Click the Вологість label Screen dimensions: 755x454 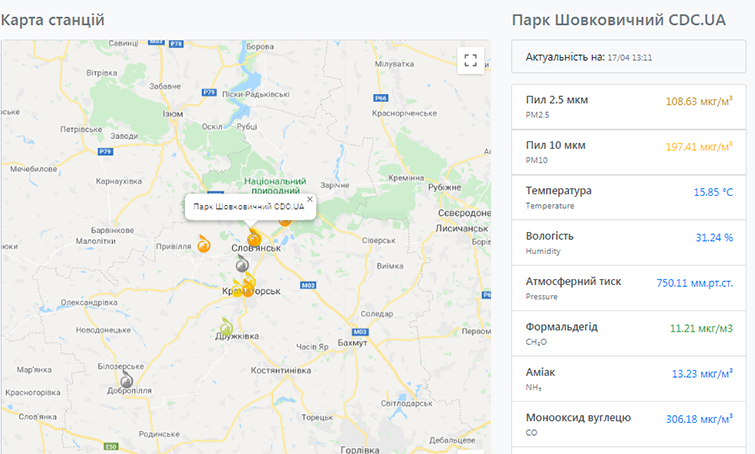[x=549, y=236]
